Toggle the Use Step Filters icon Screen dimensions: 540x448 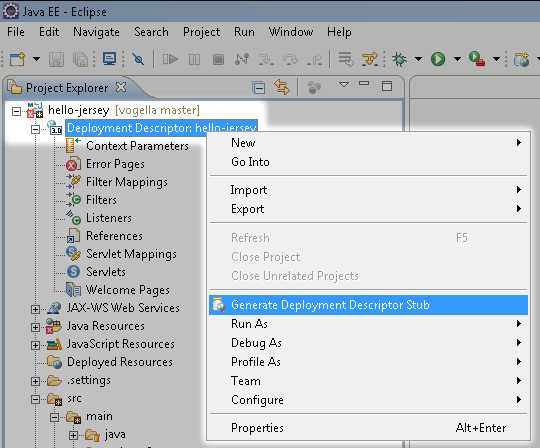coord(370,59)
